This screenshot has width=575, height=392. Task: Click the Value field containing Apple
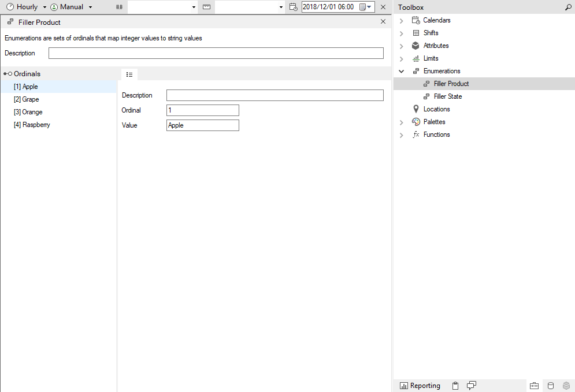point(203,125)
